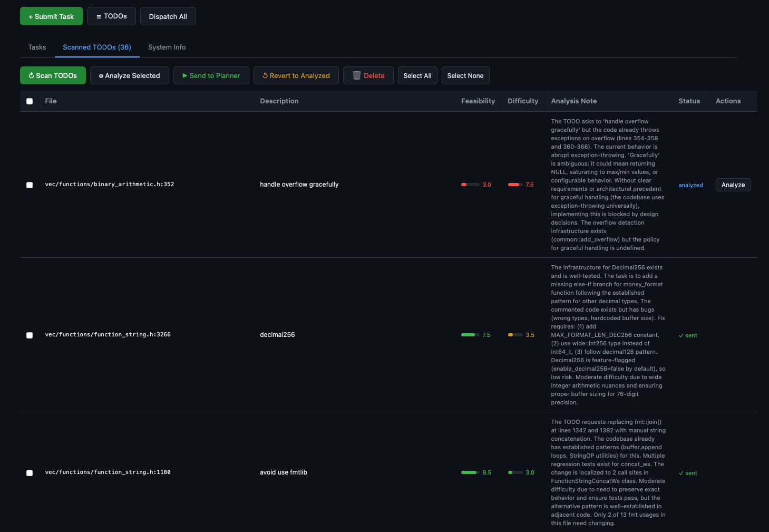
Task: Click the checkmark icon in decimal256 sent status
Action: pos(681,335)
